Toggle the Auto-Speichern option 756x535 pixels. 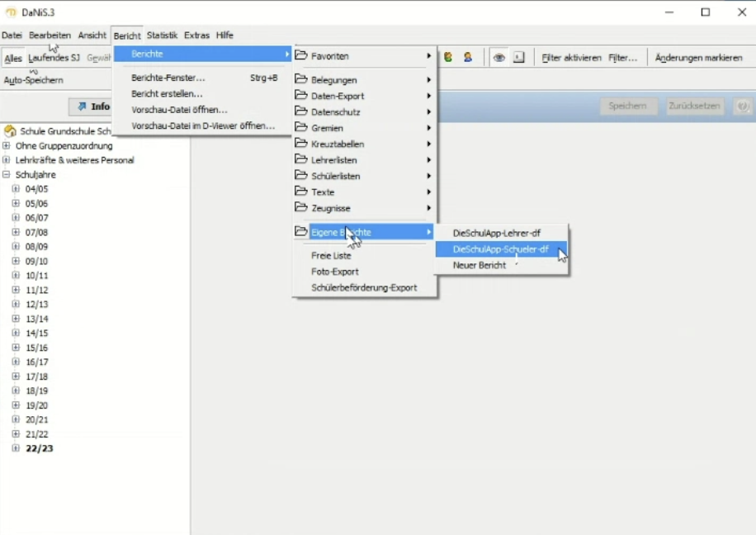33,80
